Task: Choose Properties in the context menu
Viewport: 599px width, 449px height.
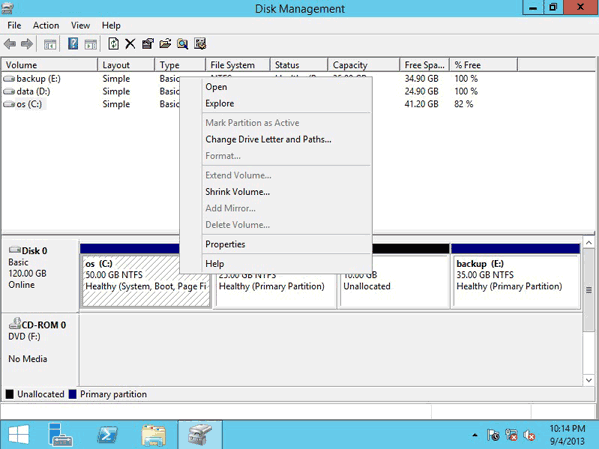Action: [x=276, y=244]
